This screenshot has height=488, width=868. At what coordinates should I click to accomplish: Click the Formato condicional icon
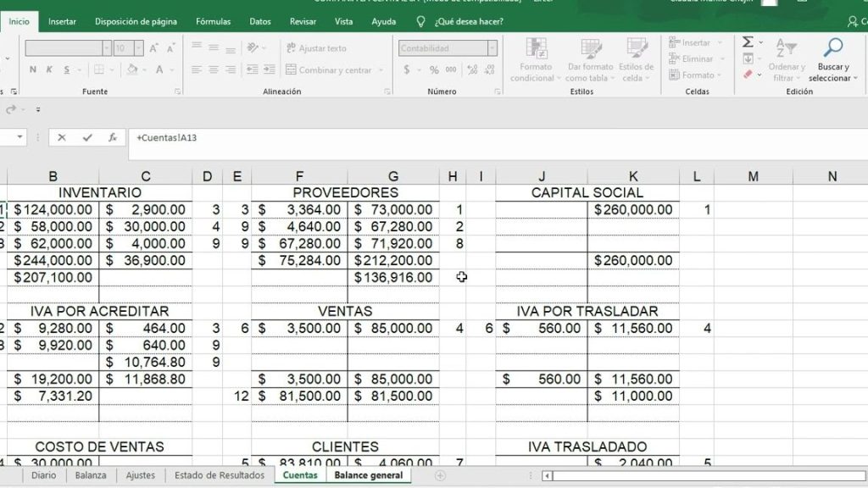536,60
